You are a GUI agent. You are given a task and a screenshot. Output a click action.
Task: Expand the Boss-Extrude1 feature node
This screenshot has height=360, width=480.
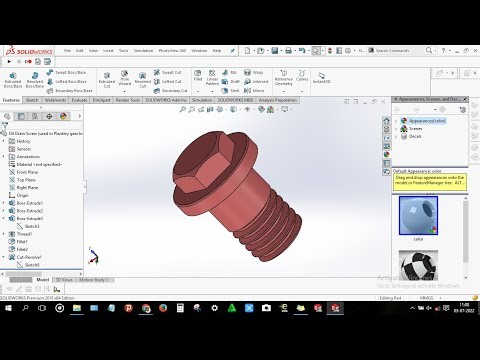click(4, 203)
